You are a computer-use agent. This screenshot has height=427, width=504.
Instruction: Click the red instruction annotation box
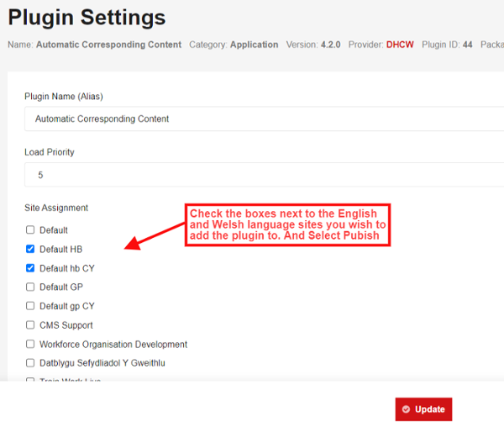[x=287, y=224]
